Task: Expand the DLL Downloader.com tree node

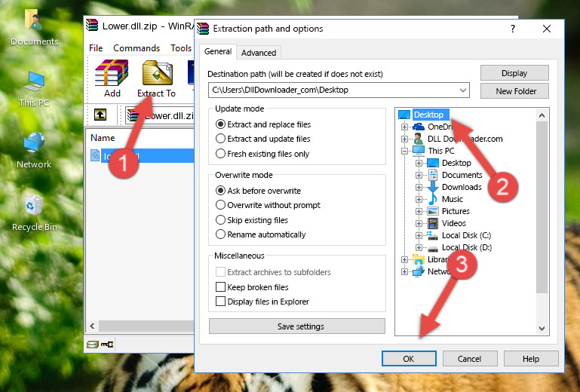Action: (x=404, y=139)
